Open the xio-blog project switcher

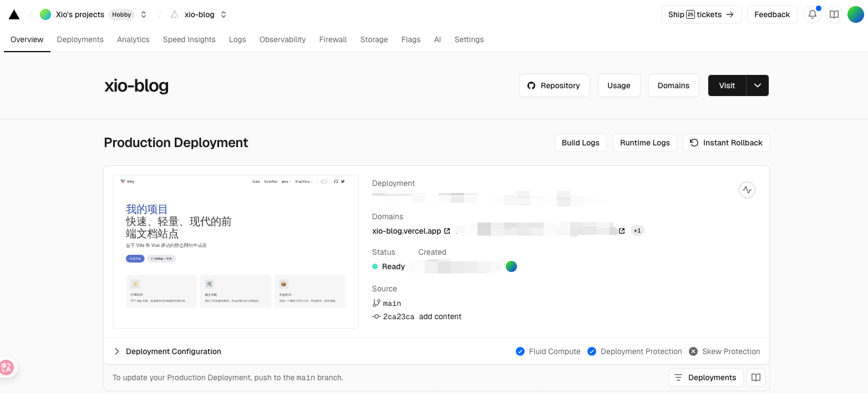click(x=224, y=15)
